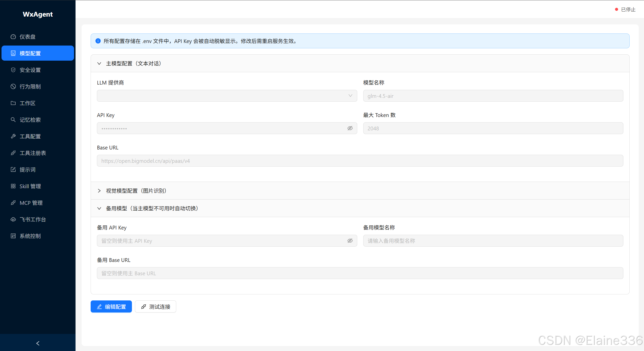Click the 测试连接 button

coord(156,306)
